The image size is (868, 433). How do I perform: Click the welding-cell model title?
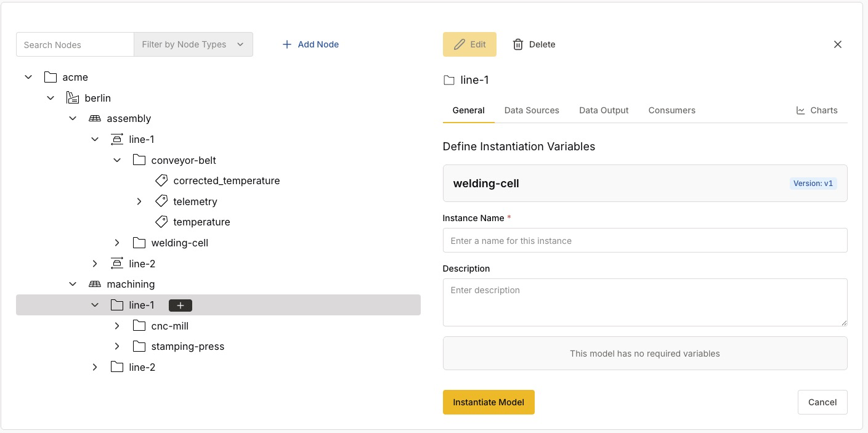(486, 184)
